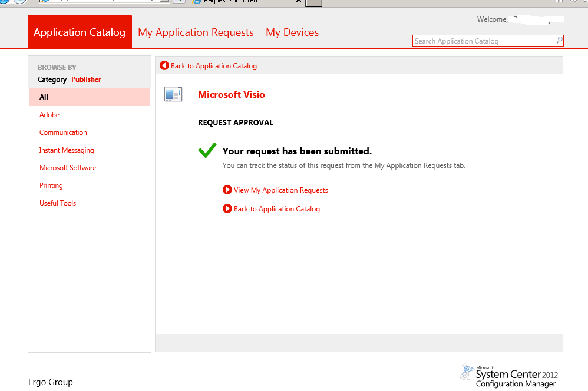Focus the Search Application Catalog field
This screenshot has height=391, width=588.
pyautogui.click(x=483, y=41)
